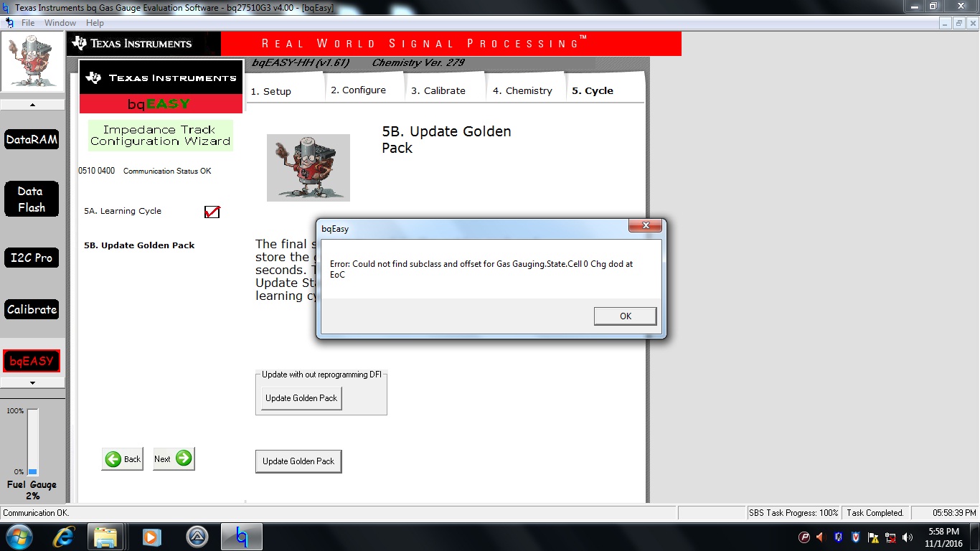
Task: Click the Update with out reprogramming DFI label
Action: tap(321, 375)
